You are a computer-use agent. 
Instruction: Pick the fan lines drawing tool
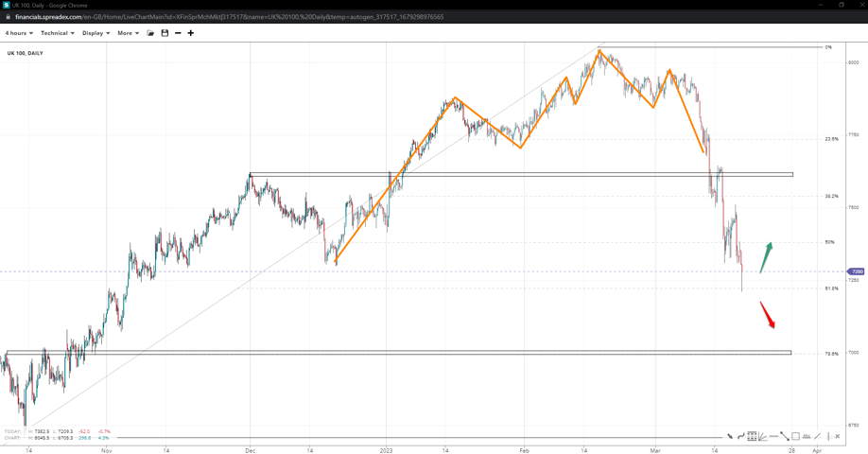tap(762, 436)
